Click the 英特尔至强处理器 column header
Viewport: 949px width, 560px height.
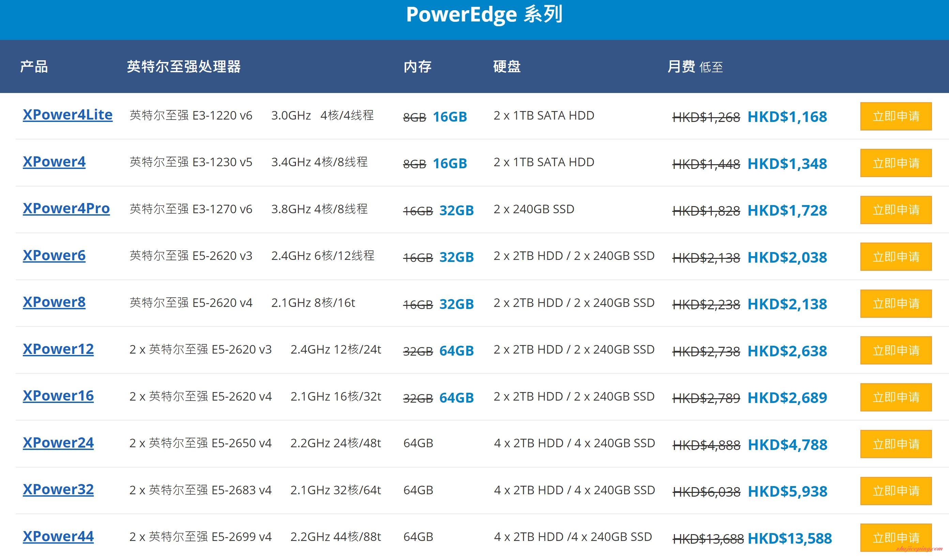184,66
